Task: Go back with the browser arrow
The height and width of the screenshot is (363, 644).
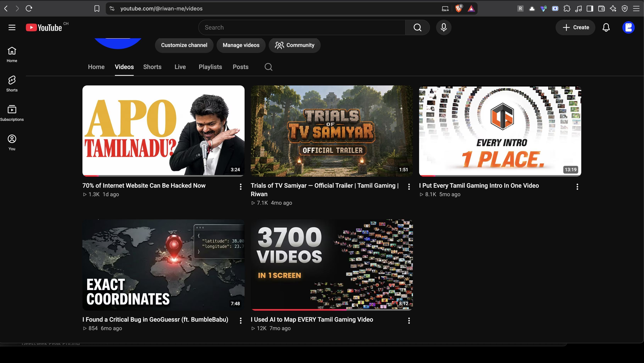Action: click(6, 9)
